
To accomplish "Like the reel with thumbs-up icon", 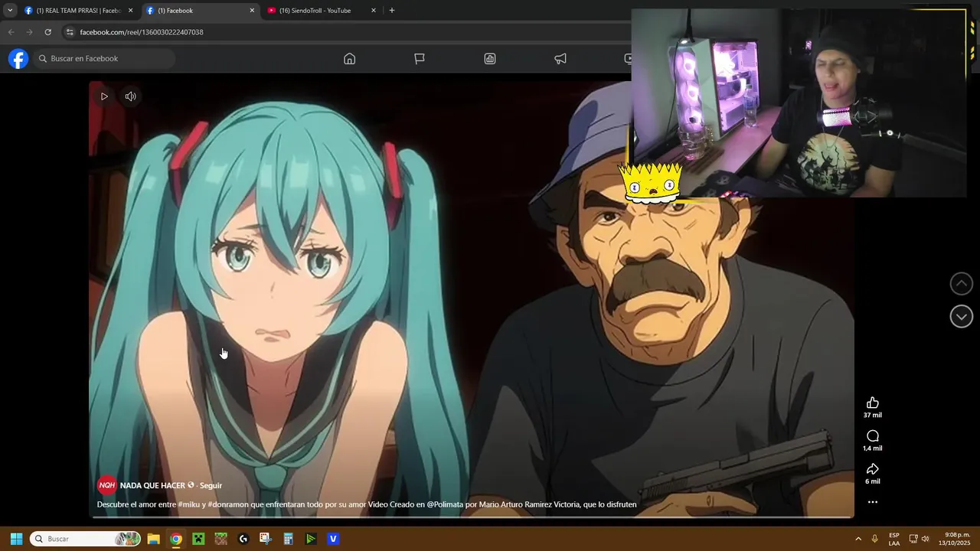I will coord(872,403).
